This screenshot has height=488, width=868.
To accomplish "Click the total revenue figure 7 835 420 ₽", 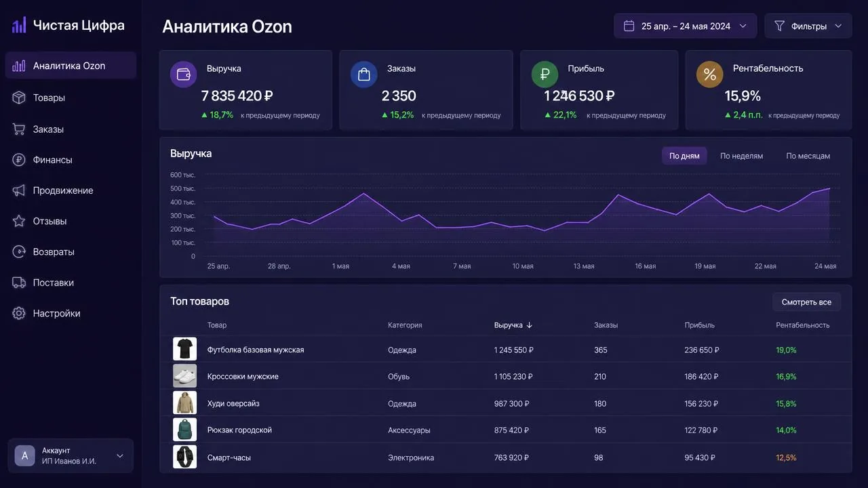I will 237,96.
